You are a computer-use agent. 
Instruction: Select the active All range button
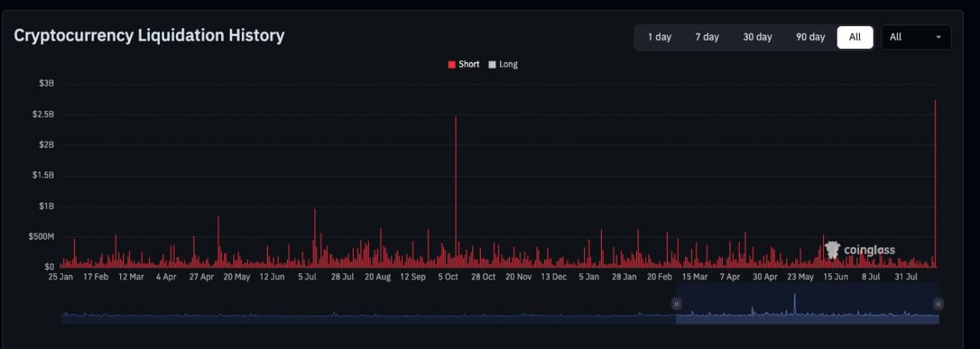855,37
